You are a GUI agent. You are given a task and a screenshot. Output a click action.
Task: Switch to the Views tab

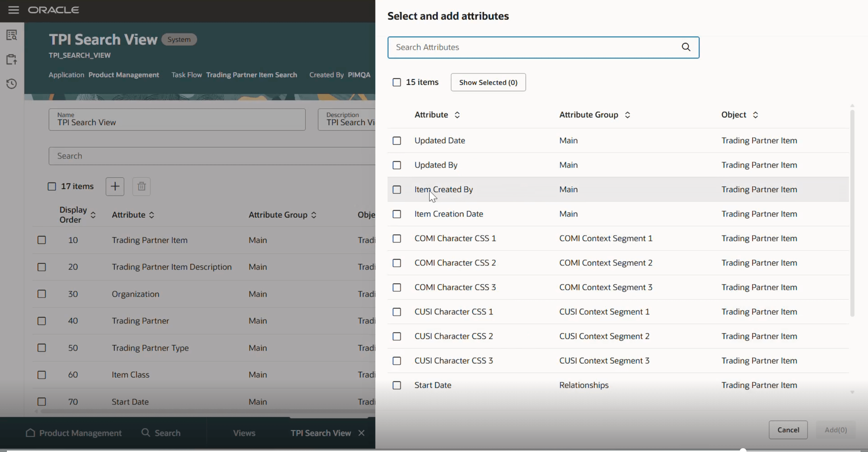tap(244, 433)
